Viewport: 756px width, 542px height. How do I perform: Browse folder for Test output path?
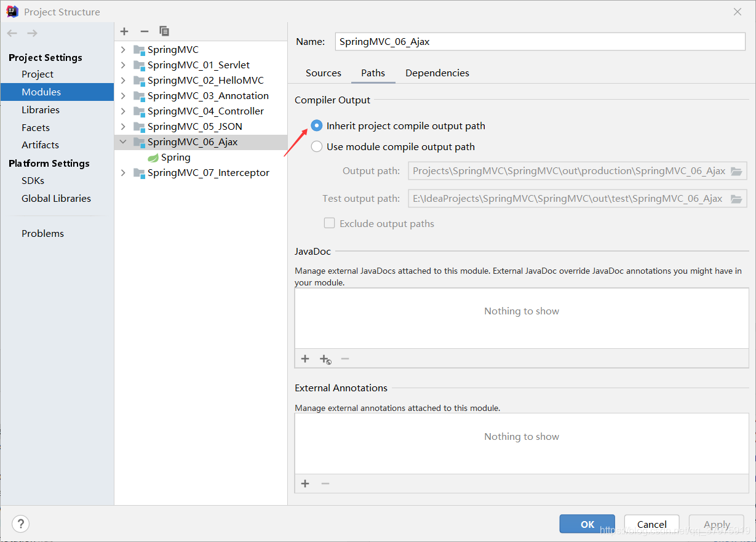point(736,199)
